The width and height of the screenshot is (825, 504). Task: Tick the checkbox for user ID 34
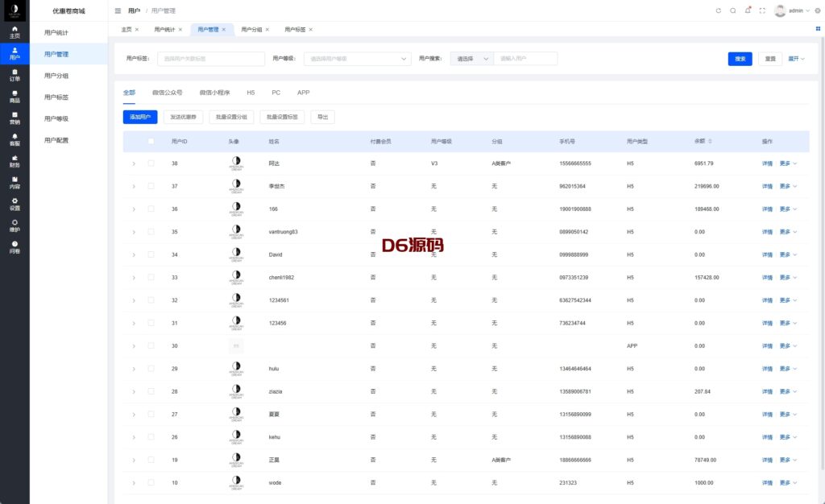[x=151, y=254]
